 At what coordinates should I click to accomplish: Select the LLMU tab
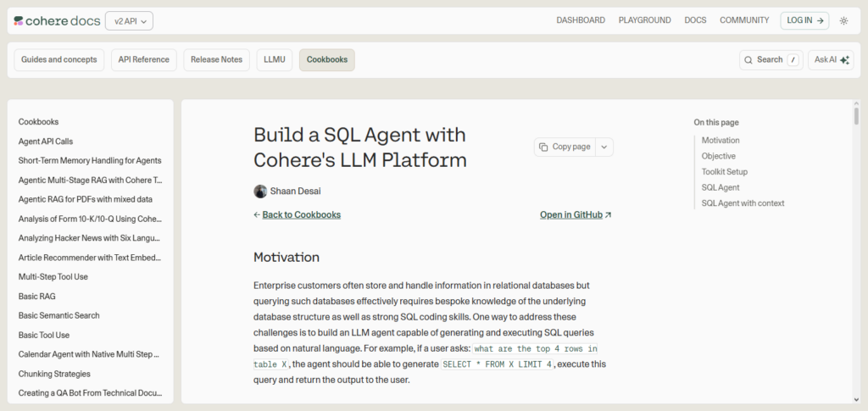point(275,59)
